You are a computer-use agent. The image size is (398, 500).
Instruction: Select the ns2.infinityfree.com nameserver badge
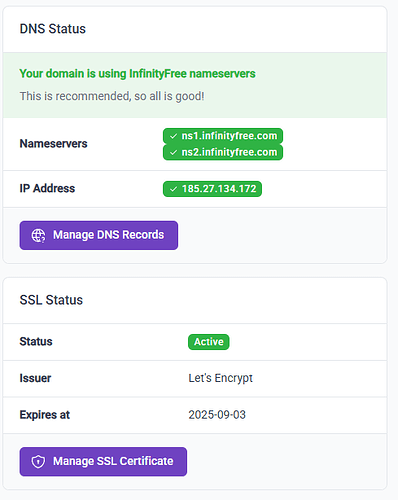point(223,152)
